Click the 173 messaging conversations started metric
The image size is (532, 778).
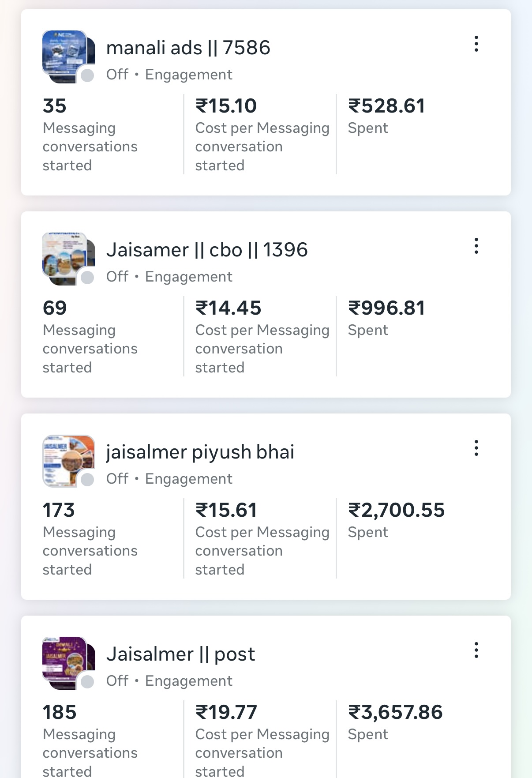pos(59,511)
